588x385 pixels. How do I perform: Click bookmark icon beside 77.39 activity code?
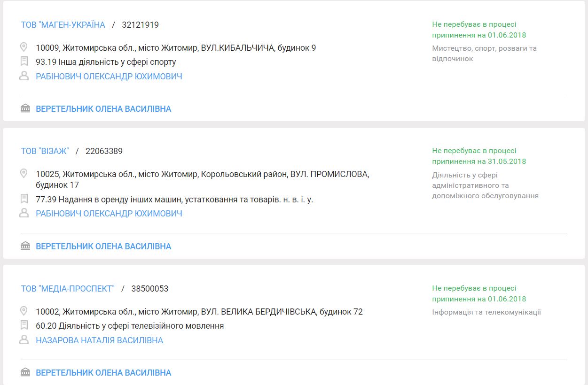pyautogui.click(x=24, y=199)
